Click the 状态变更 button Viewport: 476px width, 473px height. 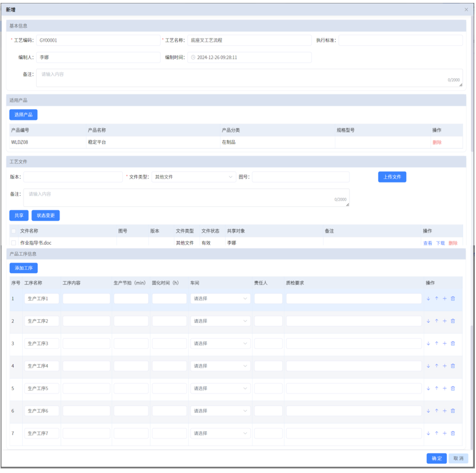46,216
